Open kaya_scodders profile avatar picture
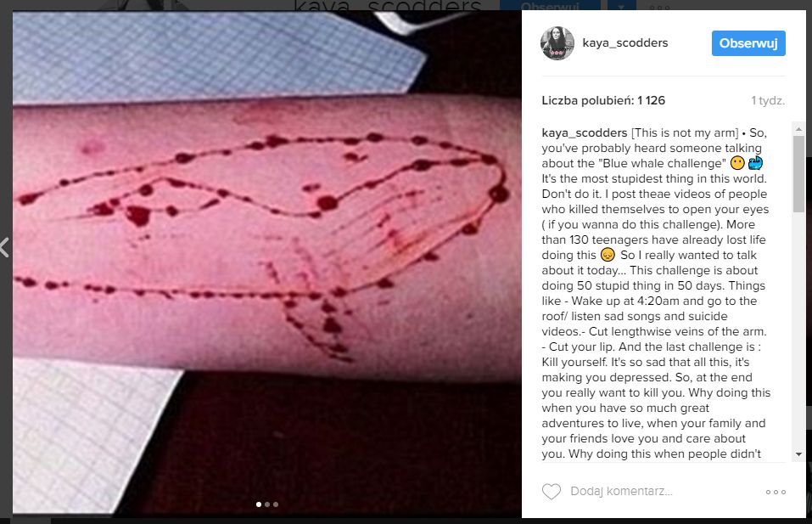This screenshot has height=524, width=812. (x=557, y=43)
